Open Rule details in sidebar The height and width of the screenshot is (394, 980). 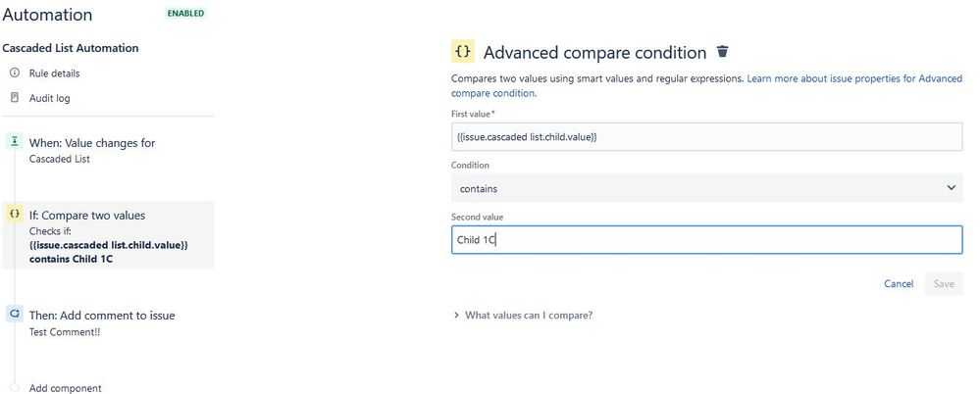pos(54,74)
